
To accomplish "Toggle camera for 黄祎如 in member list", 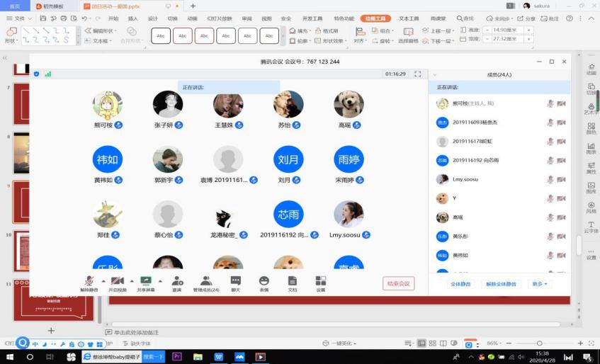I will [x=561, y=255].
